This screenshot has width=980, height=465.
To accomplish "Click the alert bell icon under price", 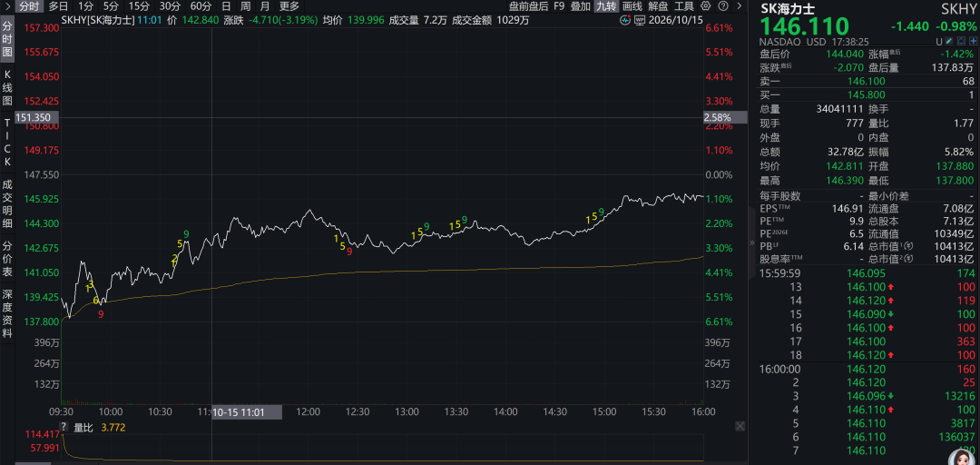I will pos(961,41).
